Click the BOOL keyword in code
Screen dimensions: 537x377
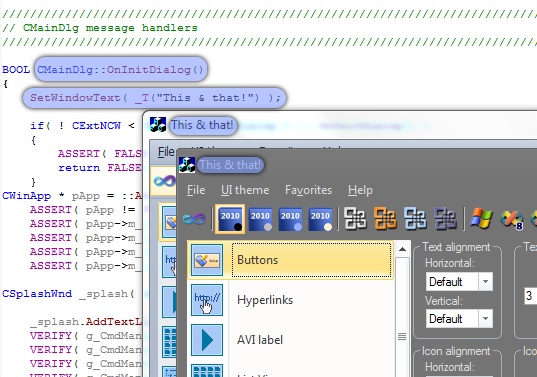tap(16, 70)
